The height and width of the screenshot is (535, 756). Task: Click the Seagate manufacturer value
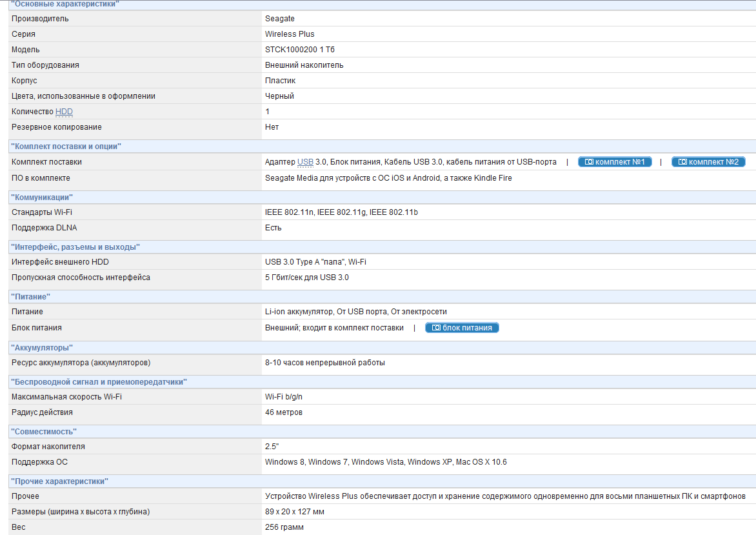[279, 19]
